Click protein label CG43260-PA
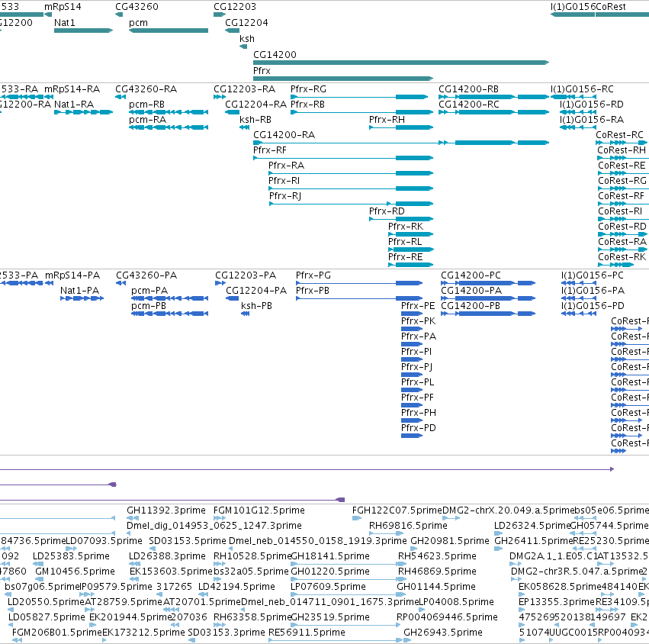This screenshot has width=649, height=644. (x=146, y=275)
